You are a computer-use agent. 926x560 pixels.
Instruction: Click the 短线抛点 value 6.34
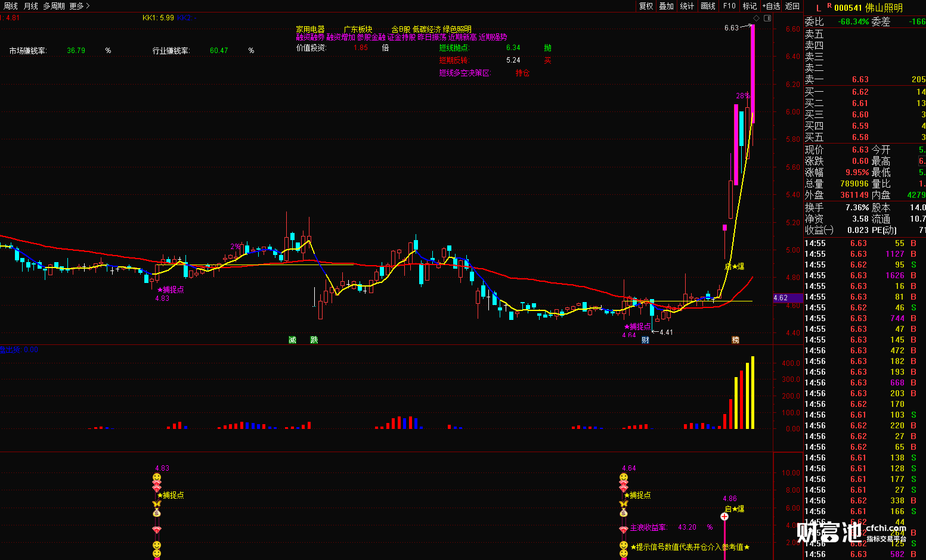[x=513, y=48]
